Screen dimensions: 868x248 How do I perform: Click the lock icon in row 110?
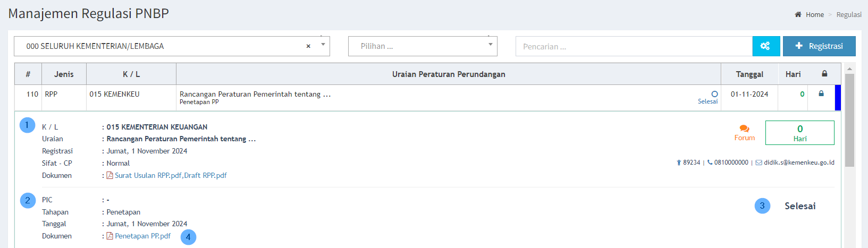(821, 93)
